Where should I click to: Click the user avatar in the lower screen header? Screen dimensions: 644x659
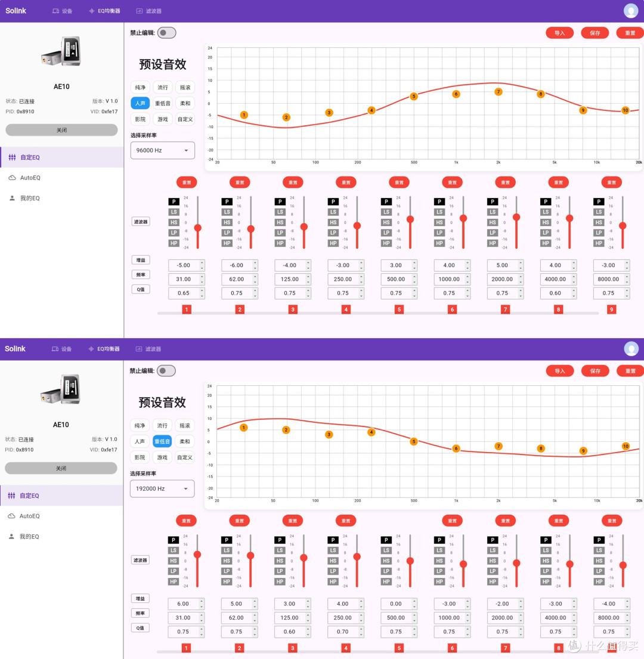[631, 348]
